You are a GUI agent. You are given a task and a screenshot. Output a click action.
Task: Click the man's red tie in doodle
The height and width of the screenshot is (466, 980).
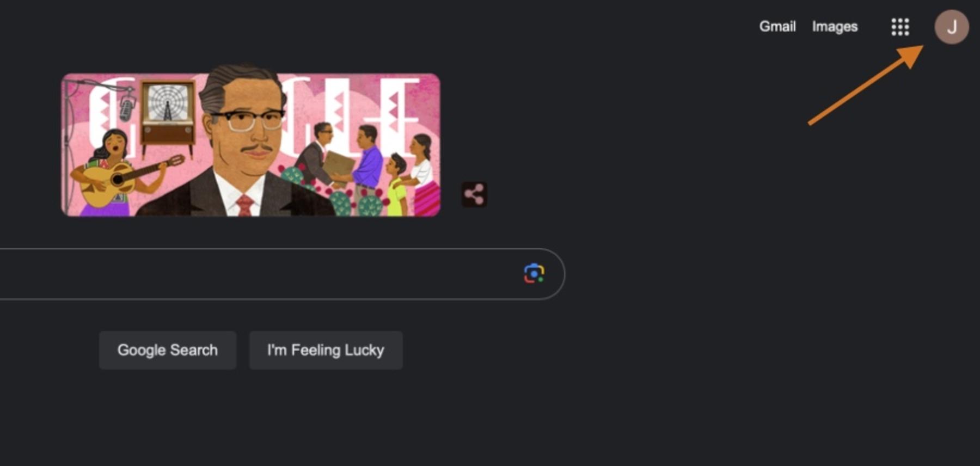coord(245,205)
